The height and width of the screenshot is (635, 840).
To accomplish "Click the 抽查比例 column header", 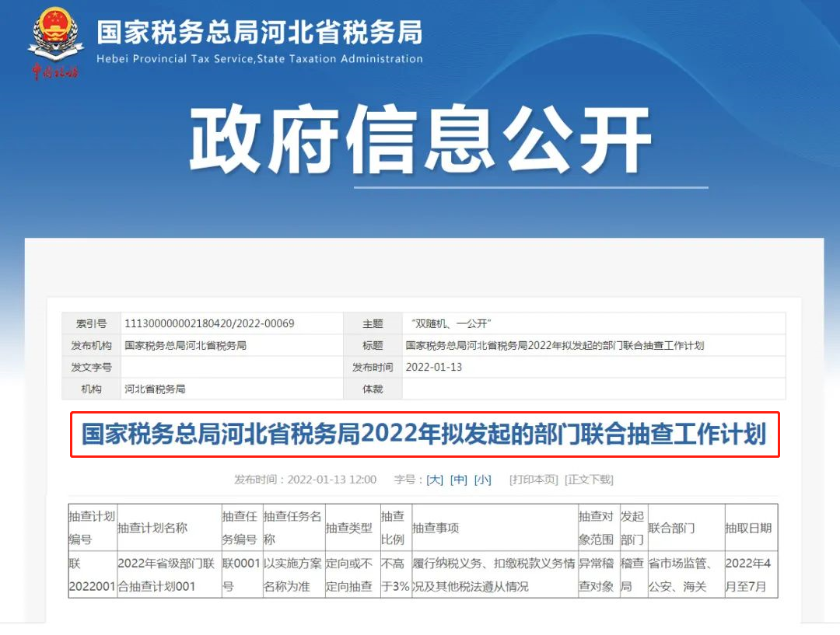I will coord(396,528).
